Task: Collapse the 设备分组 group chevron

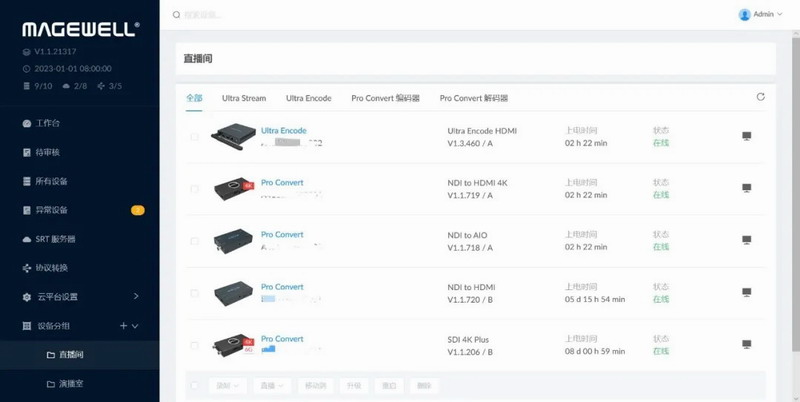Action: tap(136, 326)
